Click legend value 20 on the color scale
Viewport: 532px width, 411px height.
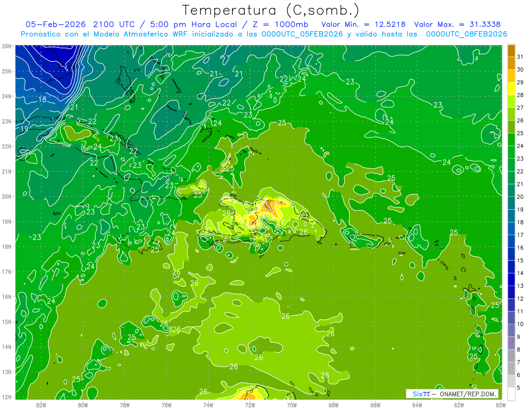520,197
